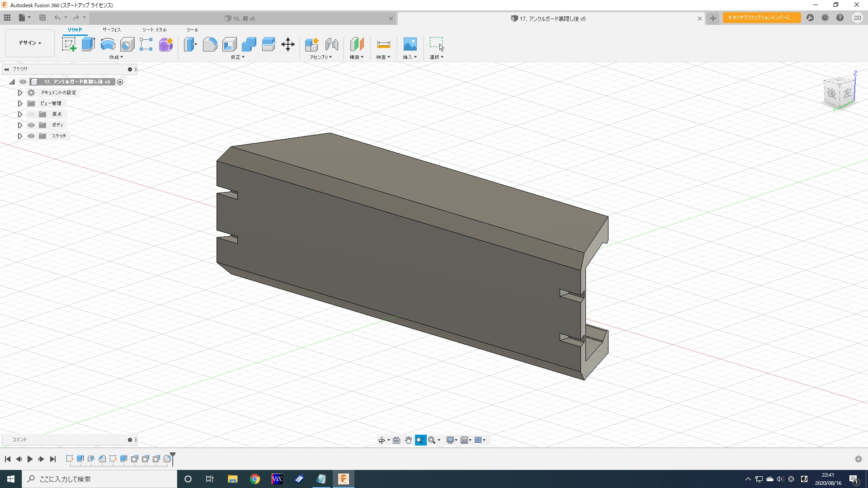This screenshot has height=488, width=868.
Task: Open Chrome from the Windows taskbar
Action: pos(255,479)
